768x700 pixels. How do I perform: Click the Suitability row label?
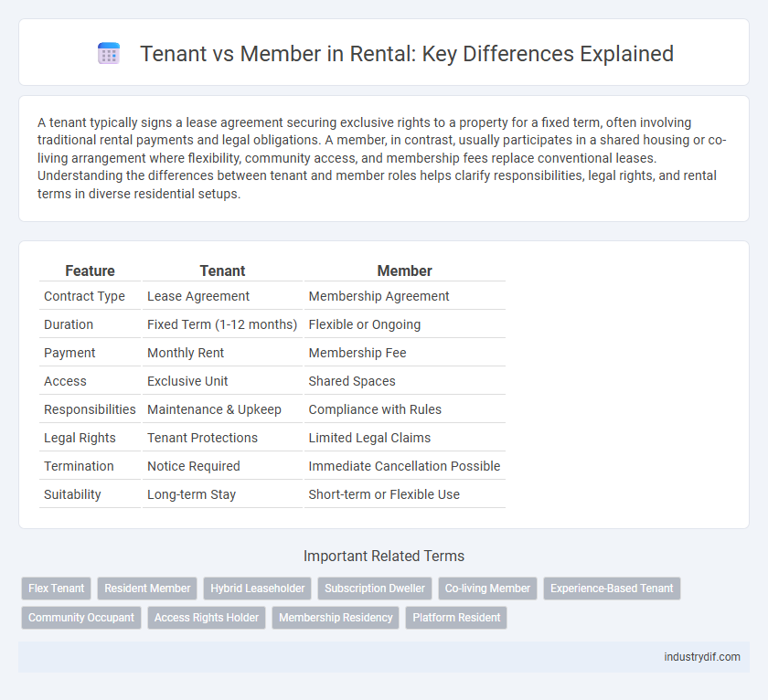(72, 495)
